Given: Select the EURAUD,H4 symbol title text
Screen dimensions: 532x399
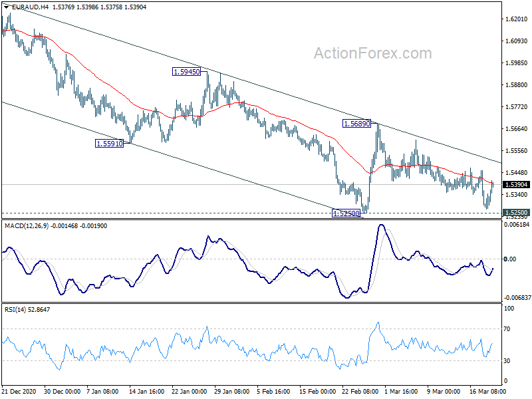Looking at the screenshot, I should pos(31,7).
